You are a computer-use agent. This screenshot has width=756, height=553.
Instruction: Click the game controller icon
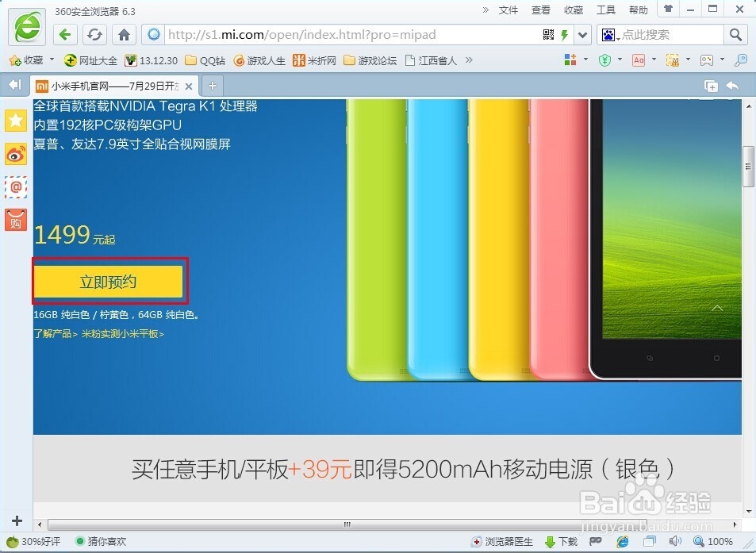[x=707, y=60]
